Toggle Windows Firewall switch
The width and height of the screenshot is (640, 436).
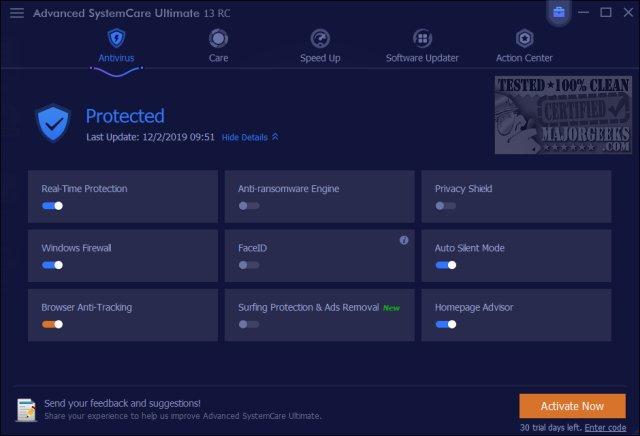click(x=52, y=265)
